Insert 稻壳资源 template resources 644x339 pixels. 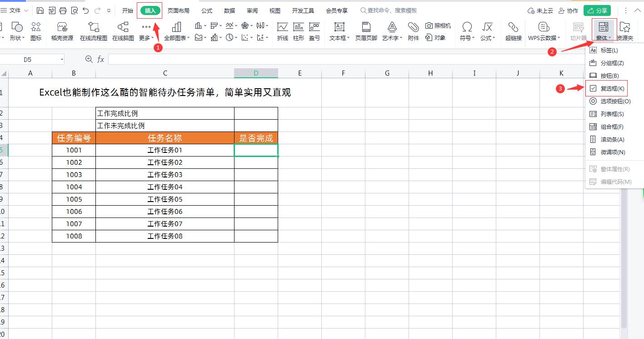point(61,31)
